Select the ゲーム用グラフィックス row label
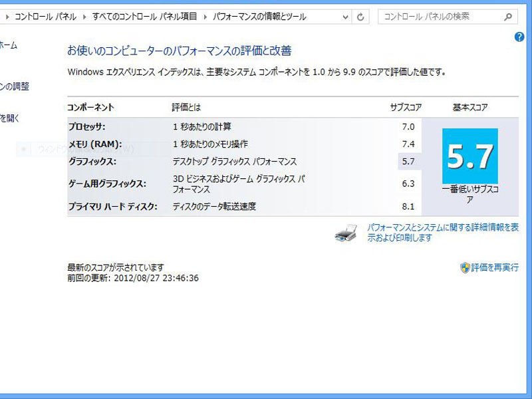 (x=107, y=184)
